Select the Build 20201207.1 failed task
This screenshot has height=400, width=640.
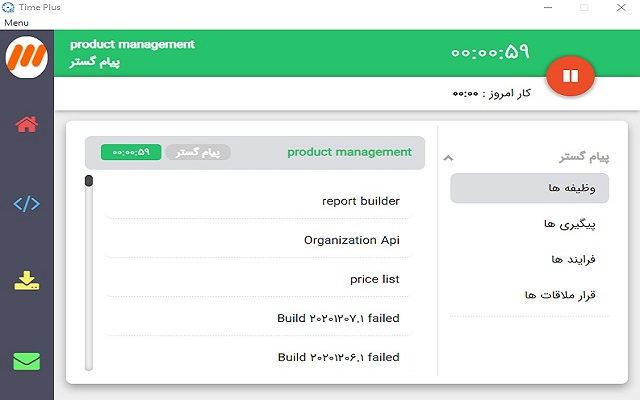coord(338,318)
